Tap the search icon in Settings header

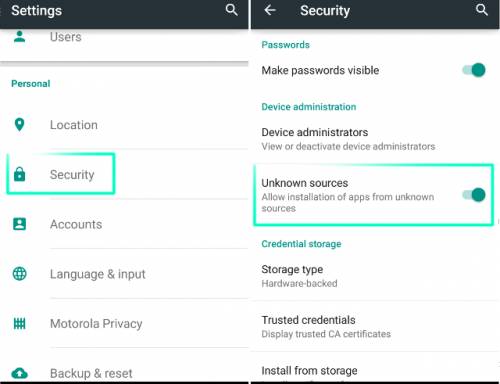[231, 10]
